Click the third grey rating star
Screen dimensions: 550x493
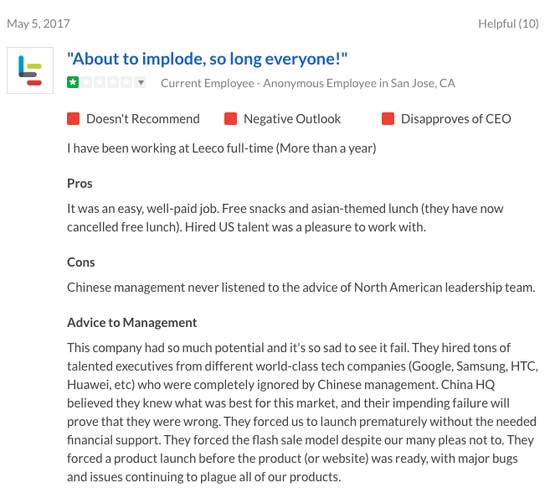(x=100, y=83)
